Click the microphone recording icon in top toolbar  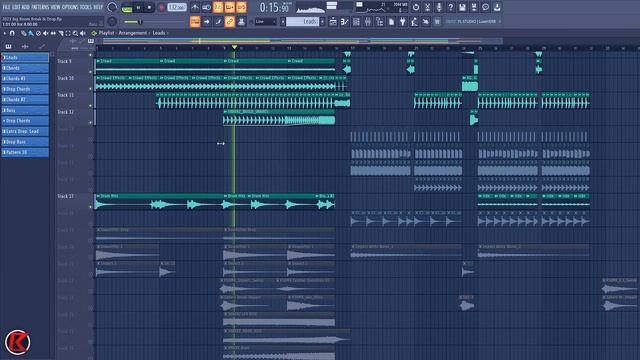tap(439, 7)
